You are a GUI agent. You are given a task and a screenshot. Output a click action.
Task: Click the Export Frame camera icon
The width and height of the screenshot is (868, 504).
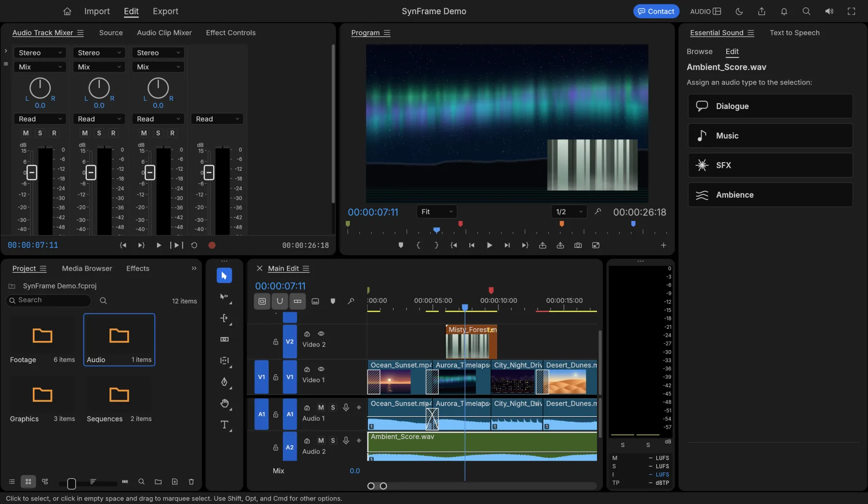578,245
